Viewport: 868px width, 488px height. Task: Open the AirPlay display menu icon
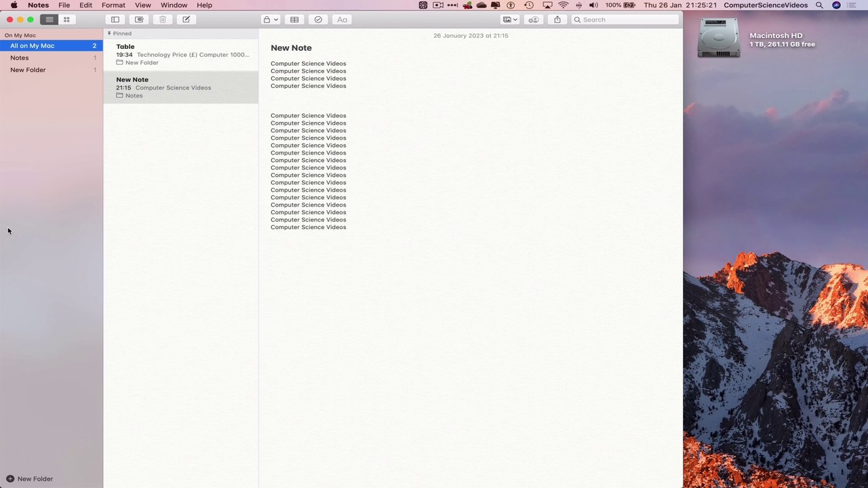tap(547, 5)
